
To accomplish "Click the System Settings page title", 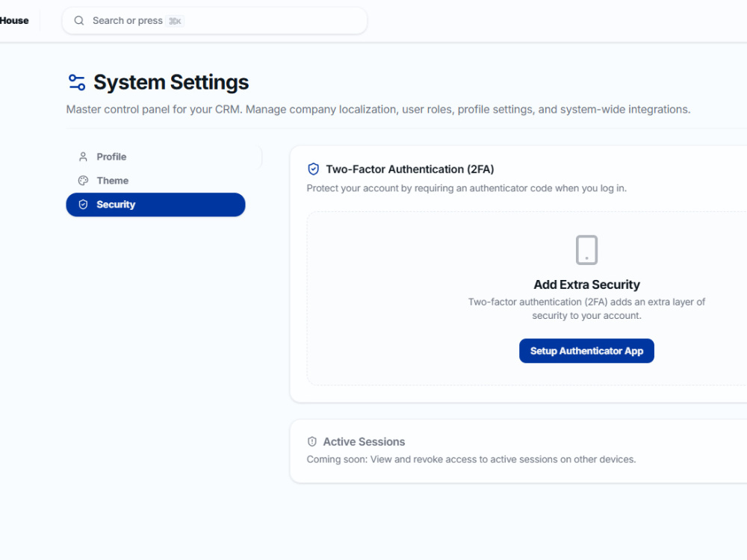I will pos(171,82).
